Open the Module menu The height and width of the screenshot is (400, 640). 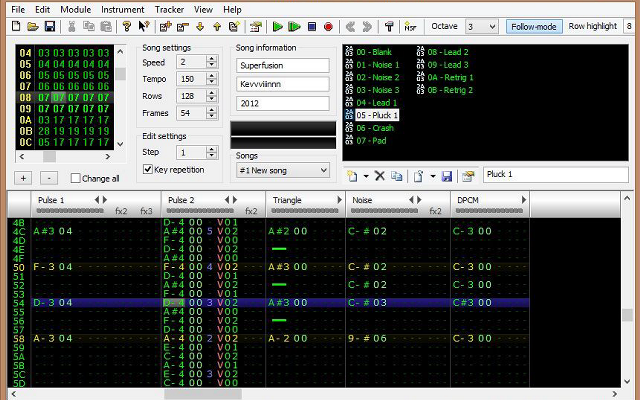click(x=76, y=9)
